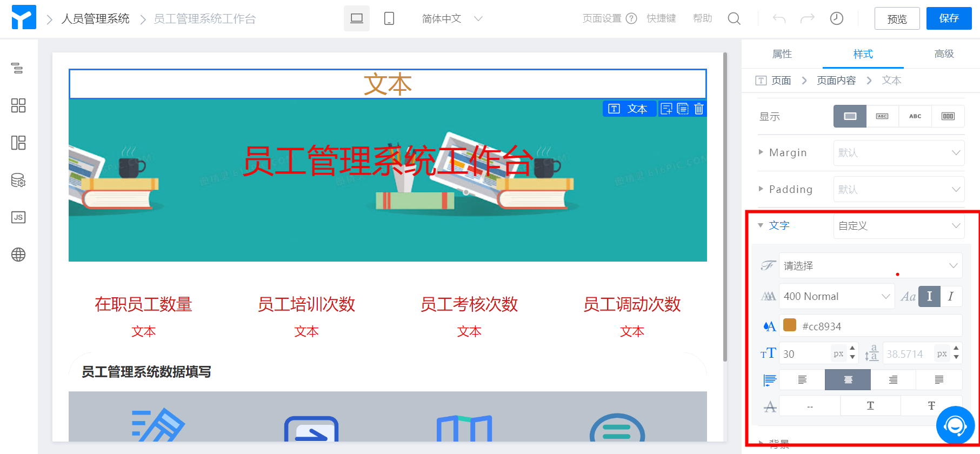Screen dimensions: 980x454
Task: Open the outline tree icon in left sidebar
Action: (18, 68)
